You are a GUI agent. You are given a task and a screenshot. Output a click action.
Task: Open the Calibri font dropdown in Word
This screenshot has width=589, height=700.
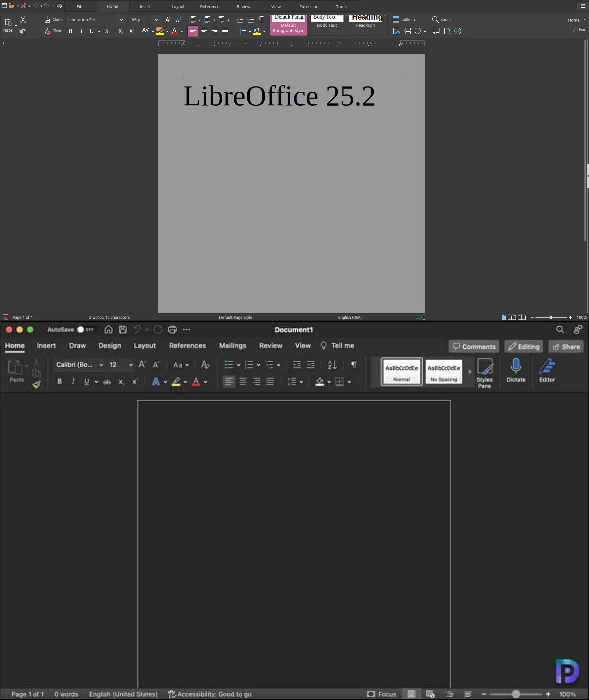[101, 365]
